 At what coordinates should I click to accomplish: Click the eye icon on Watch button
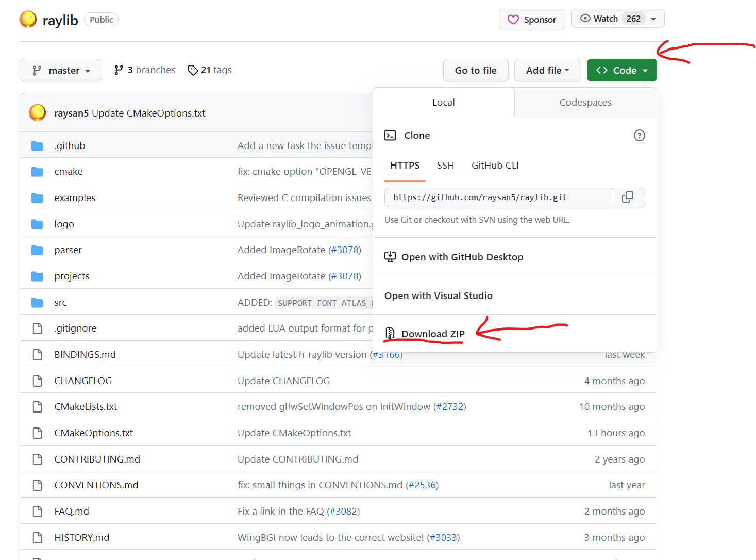pyautogui.click(x=585, y=19)
